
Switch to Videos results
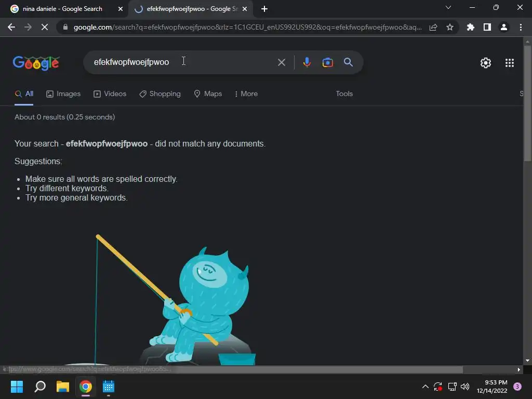pos(110,94)
